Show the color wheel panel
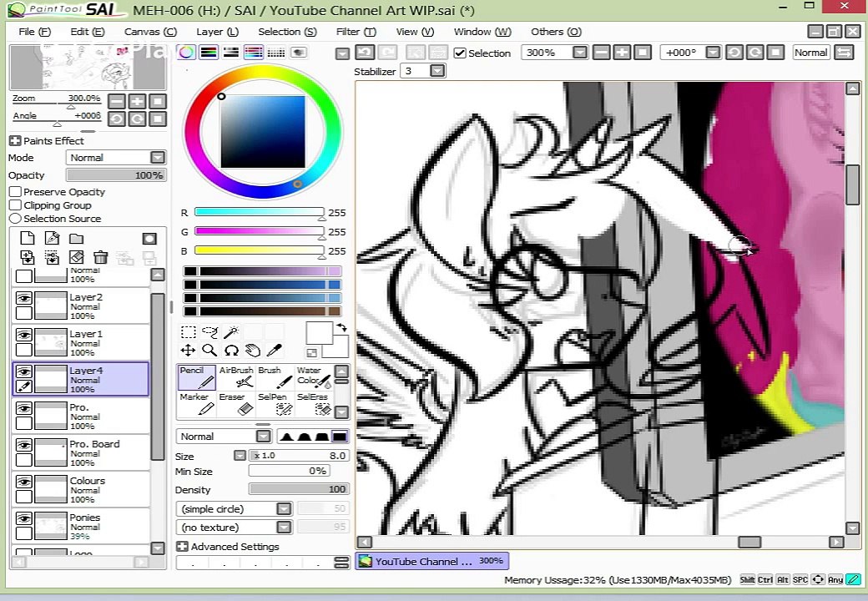Image resolution: width=868 pixels, height=601 pixels. [x=187, y=53]
